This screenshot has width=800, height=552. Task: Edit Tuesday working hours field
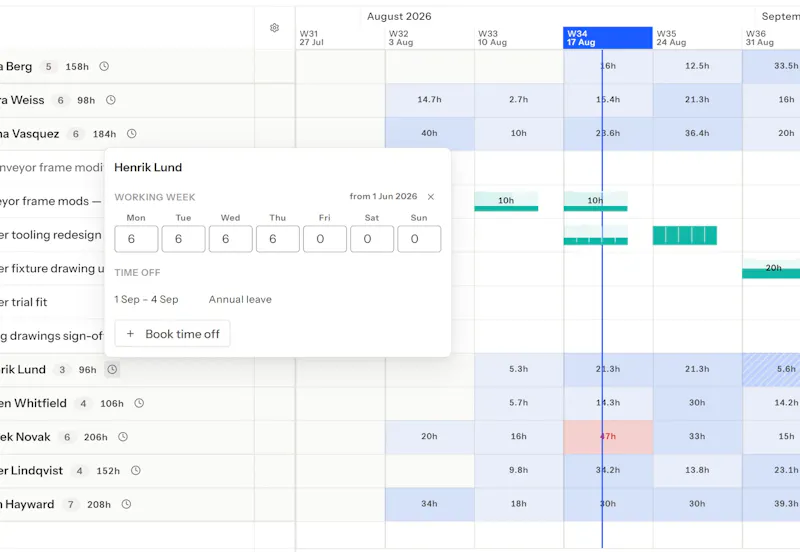(184, 239)
